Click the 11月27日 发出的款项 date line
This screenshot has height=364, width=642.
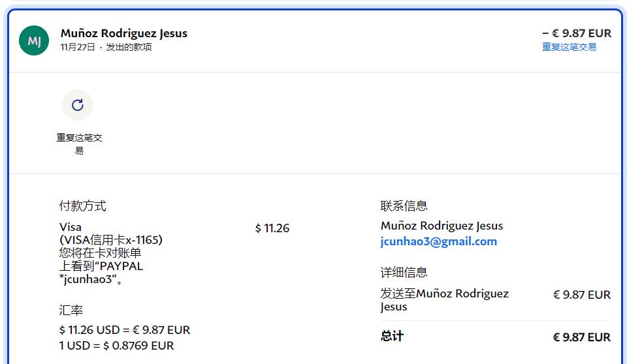click(106, 47)
